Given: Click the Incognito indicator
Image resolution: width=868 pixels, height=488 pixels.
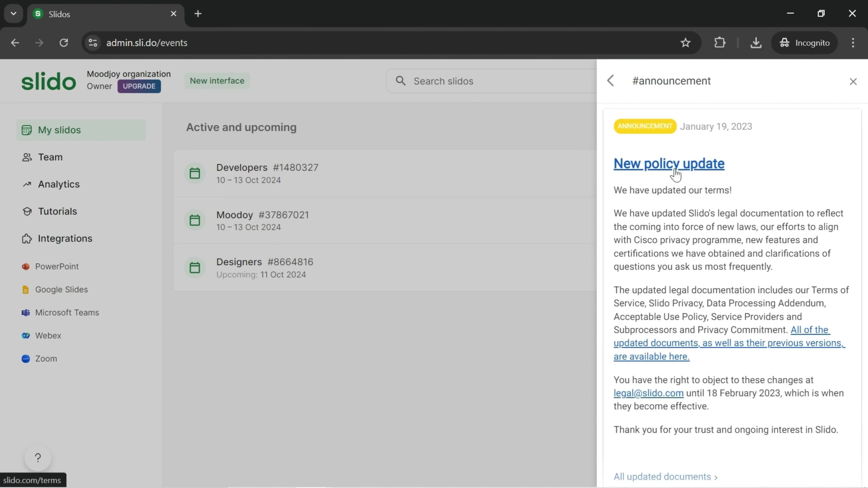Looking at the screenshot, I should 804,43.
